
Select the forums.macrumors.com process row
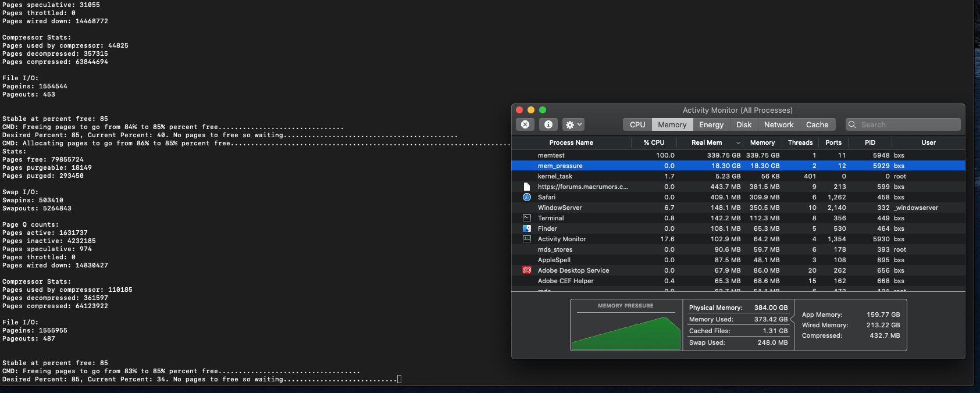(738, 187)
